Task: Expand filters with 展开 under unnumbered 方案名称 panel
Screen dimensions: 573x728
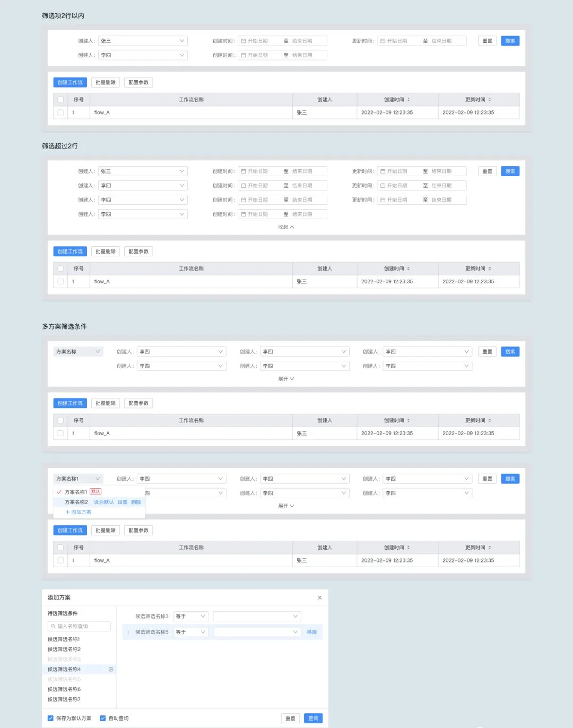Action: point(286,379)
